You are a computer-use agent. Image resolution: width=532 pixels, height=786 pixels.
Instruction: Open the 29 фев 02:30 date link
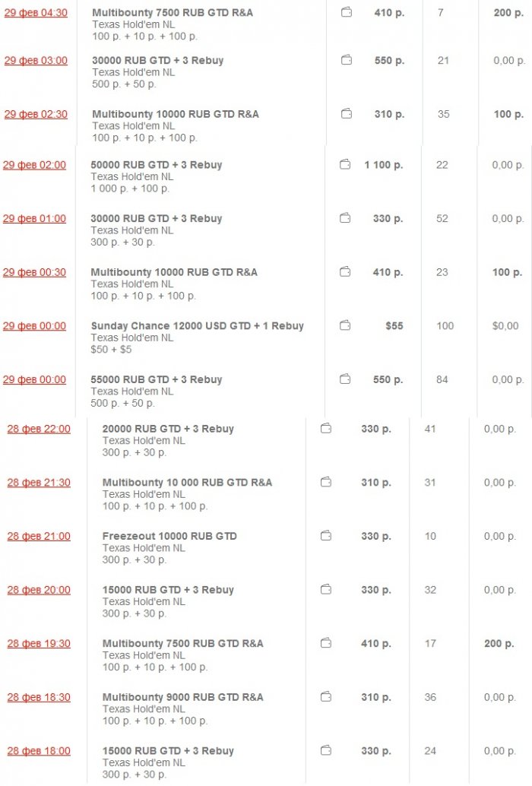(36, 114)
